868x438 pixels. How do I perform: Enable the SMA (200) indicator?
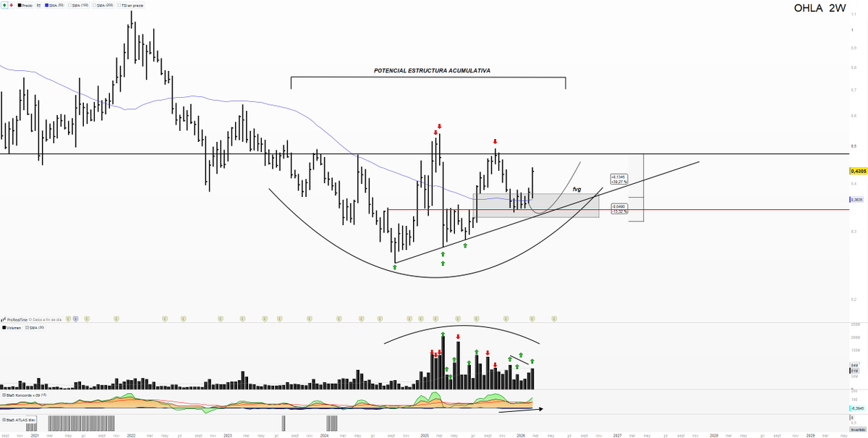[x=103, y=5]
